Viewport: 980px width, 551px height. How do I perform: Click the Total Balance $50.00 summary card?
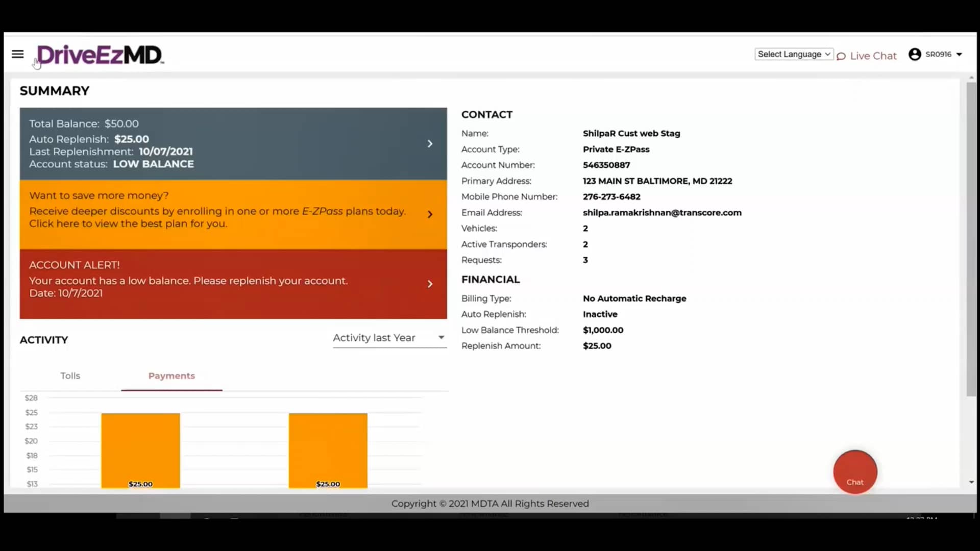(233, 143)
